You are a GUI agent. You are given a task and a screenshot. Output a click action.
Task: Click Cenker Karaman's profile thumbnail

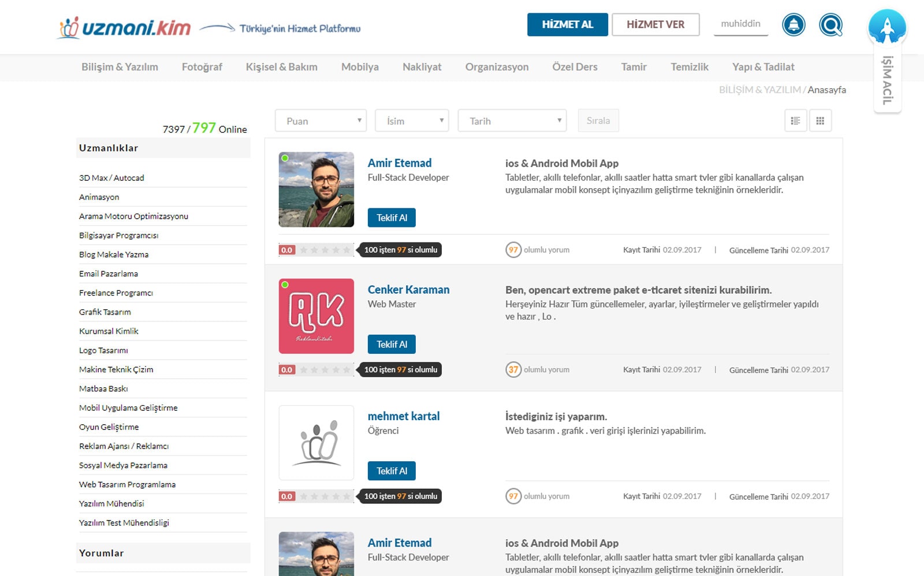point(316,316)
